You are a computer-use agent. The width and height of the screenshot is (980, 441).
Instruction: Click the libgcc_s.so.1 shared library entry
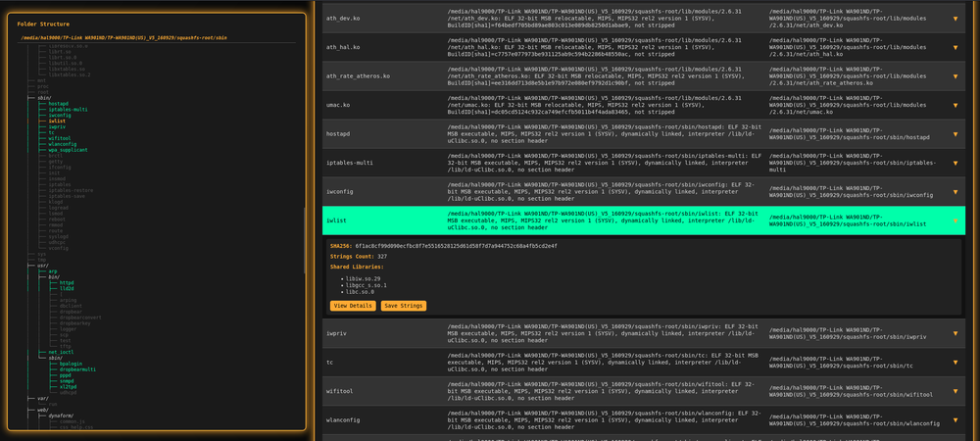[x=366, y=285]
